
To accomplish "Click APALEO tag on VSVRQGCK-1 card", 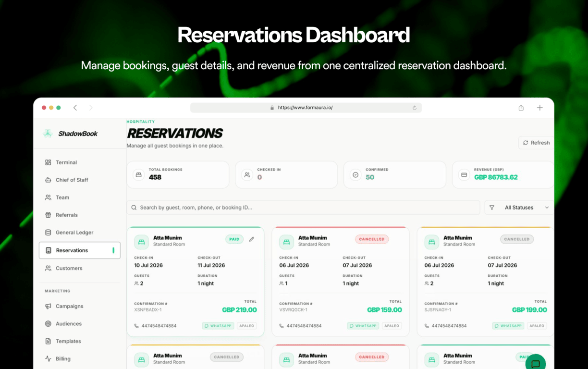I will (x=392, y=326).
